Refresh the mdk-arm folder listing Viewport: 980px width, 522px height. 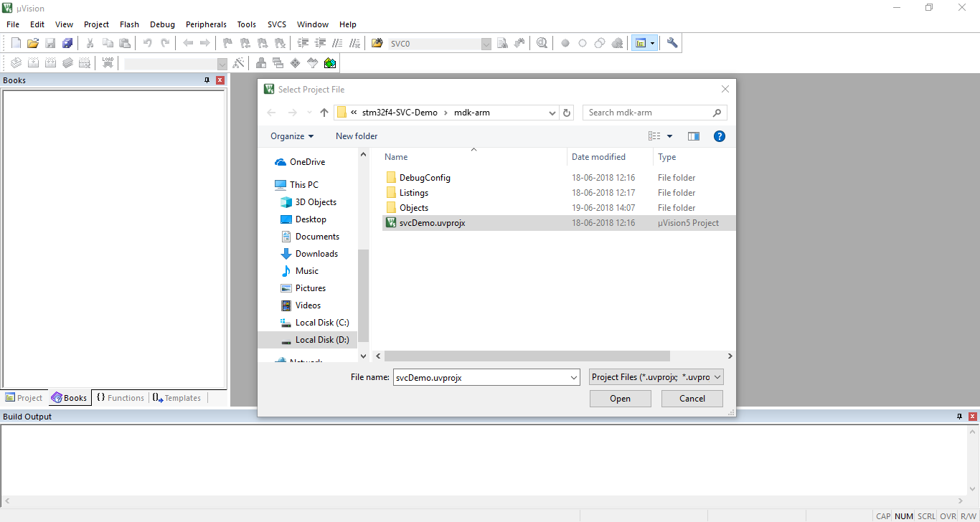(x=567, y=113)
